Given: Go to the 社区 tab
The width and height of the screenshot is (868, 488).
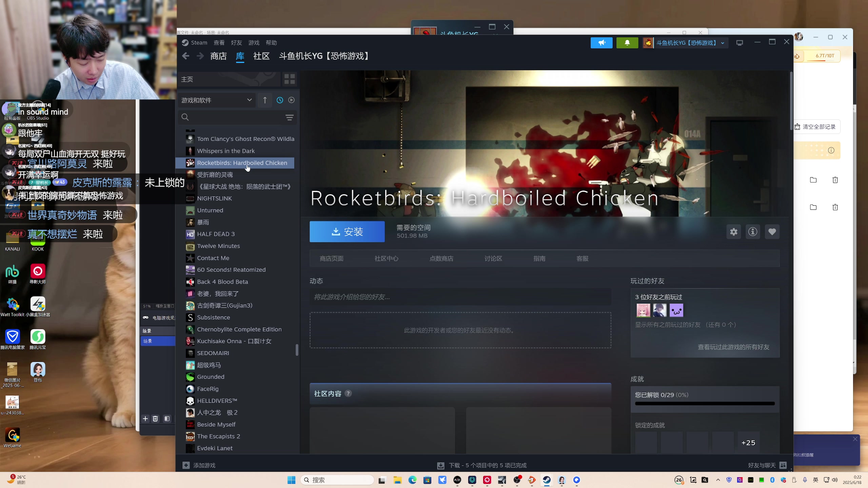Looking at the screenshot, I should pyautogui.click(x=261, y=56).
